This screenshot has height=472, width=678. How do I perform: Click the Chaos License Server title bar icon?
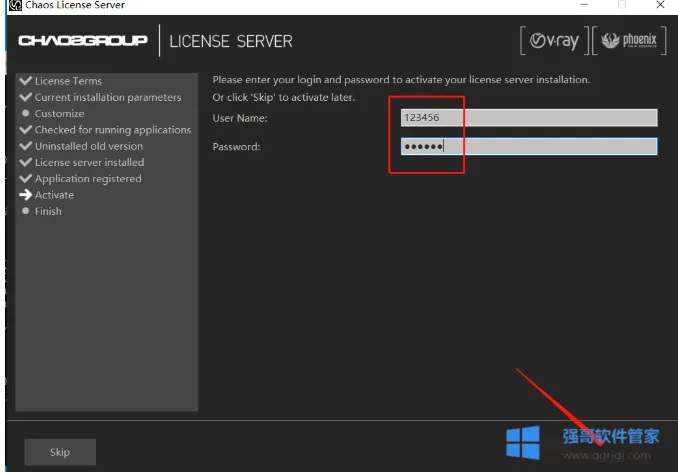pos(16,5)
